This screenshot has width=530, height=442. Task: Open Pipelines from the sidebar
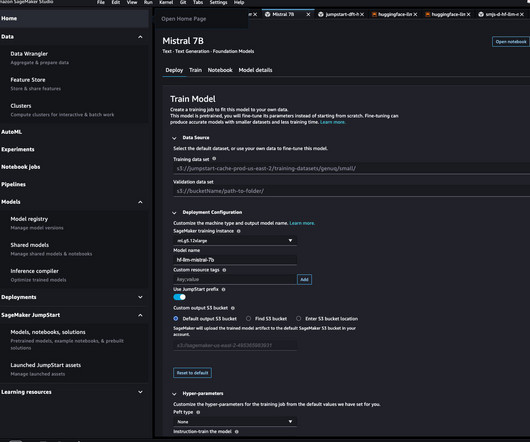(14, 185)
